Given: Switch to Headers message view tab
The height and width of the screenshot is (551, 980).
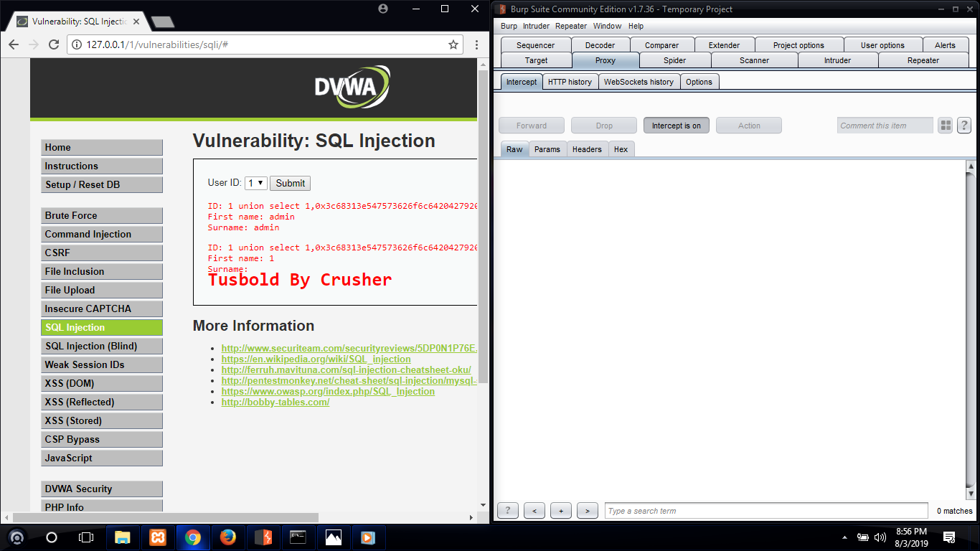Looking at the screenshot, I should [587, 149].
